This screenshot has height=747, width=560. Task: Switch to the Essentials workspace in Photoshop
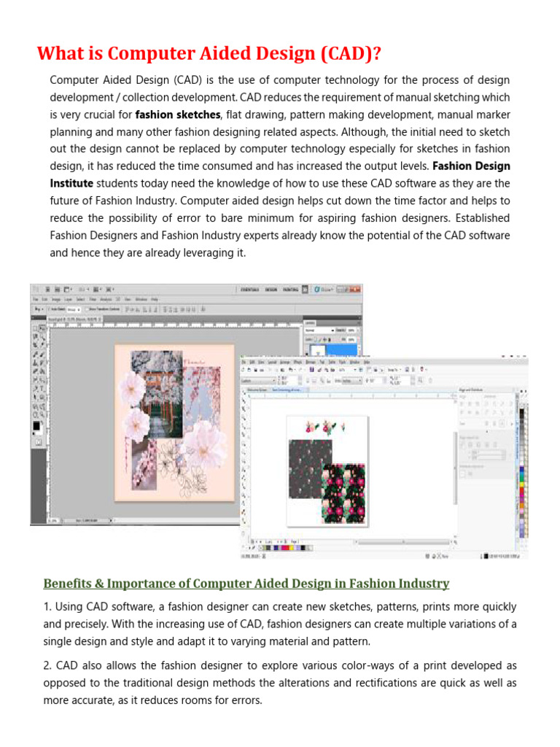(x=250, y=290)
